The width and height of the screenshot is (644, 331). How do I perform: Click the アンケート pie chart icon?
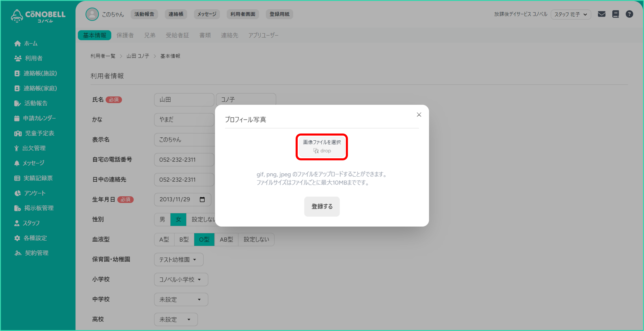coord(17,193)
